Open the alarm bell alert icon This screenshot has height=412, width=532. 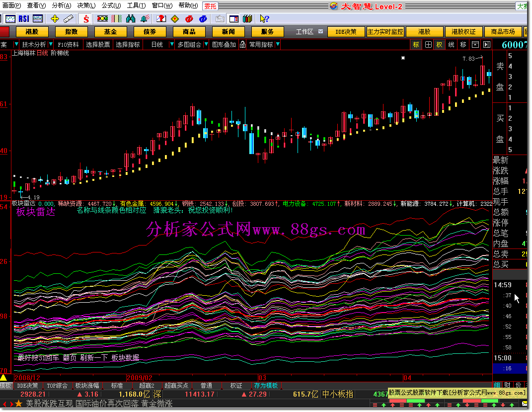145,19
